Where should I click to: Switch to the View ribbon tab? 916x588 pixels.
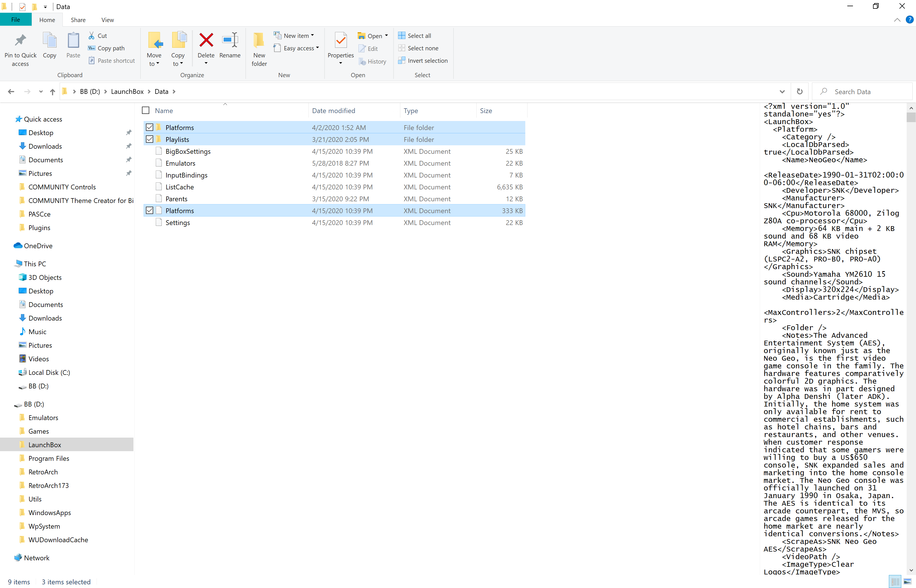tap(107, 20)
